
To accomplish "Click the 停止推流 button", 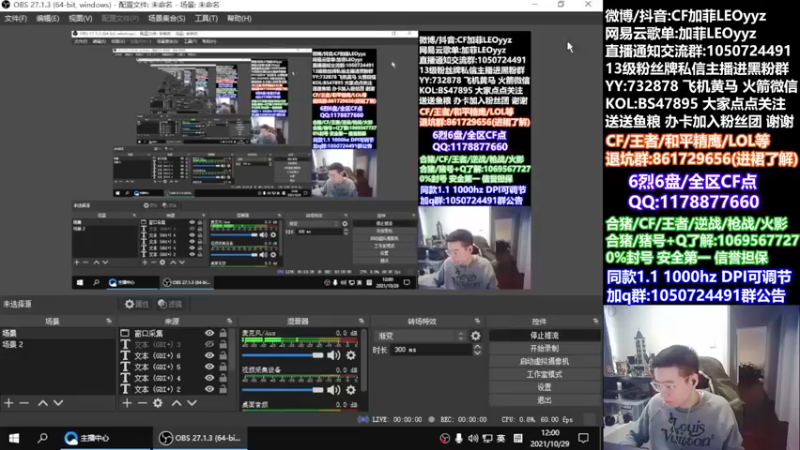I will [x=544, y=336].
